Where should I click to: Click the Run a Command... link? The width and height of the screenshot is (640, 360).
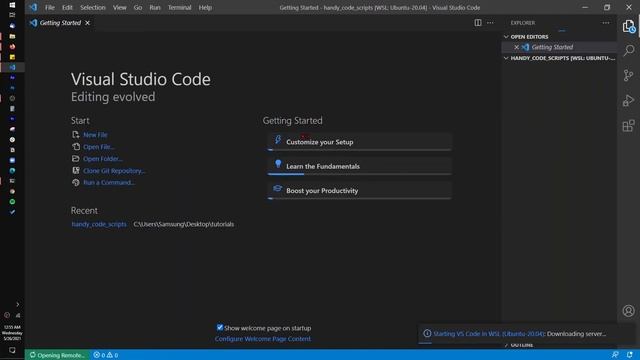(109, 182)
